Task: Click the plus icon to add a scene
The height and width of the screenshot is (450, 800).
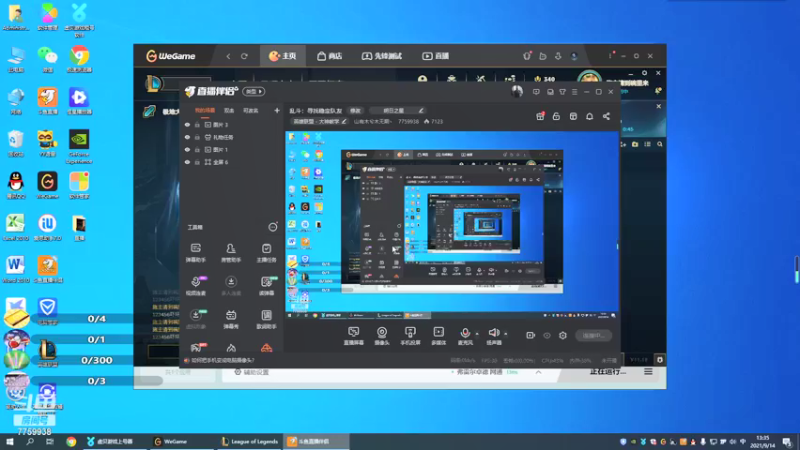Action: (x=277, y=110)
